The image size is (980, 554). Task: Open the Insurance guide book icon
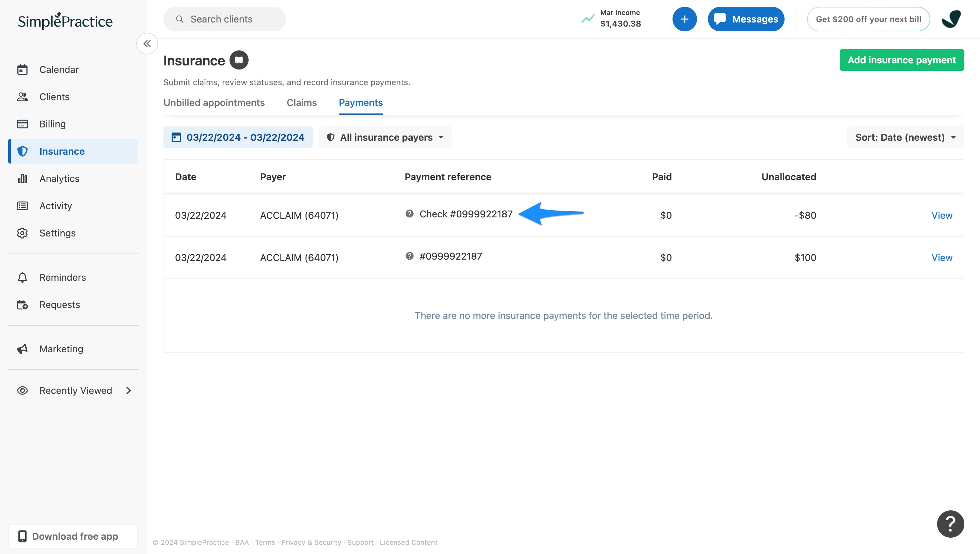tap(239, 60)
